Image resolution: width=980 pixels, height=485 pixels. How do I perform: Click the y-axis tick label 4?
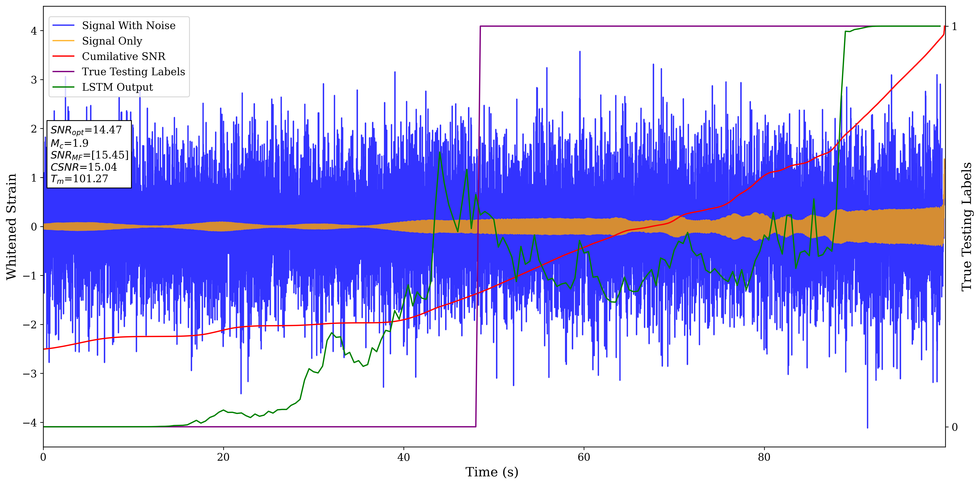pos(34,31)
